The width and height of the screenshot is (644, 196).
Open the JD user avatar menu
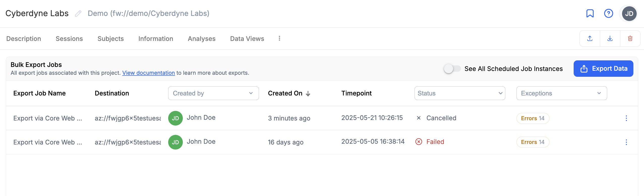click(629, 14)
